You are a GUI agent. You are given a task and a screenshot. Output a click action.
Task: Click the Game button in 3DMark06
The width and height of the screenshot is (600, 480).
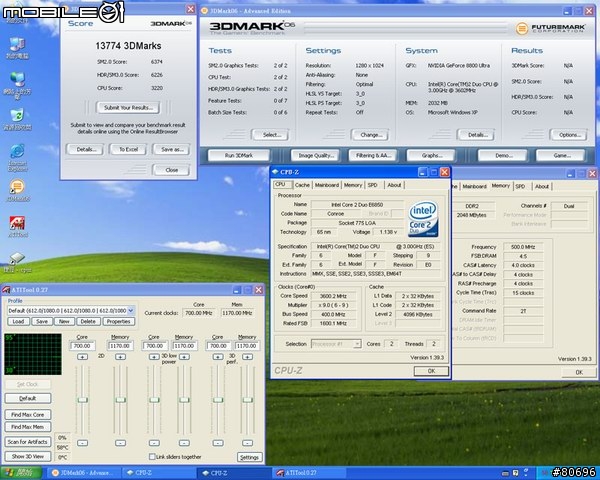(562, 155)
